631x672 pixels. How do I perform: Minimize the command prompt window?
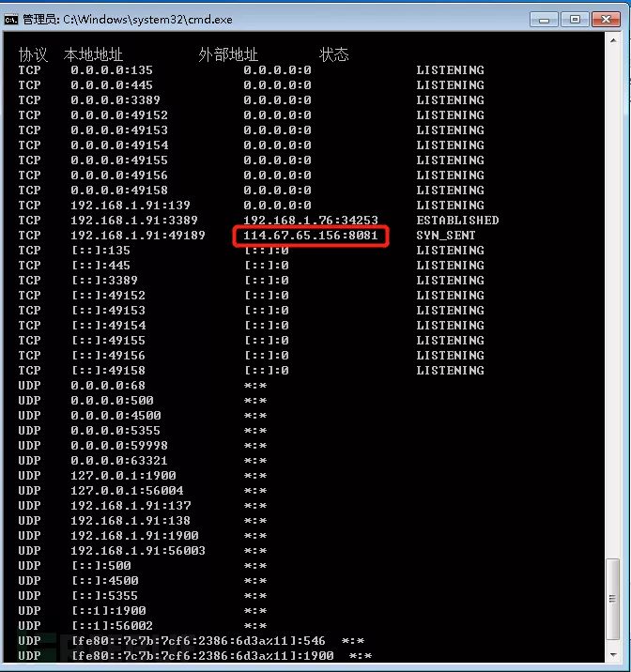tap(544, 20)
